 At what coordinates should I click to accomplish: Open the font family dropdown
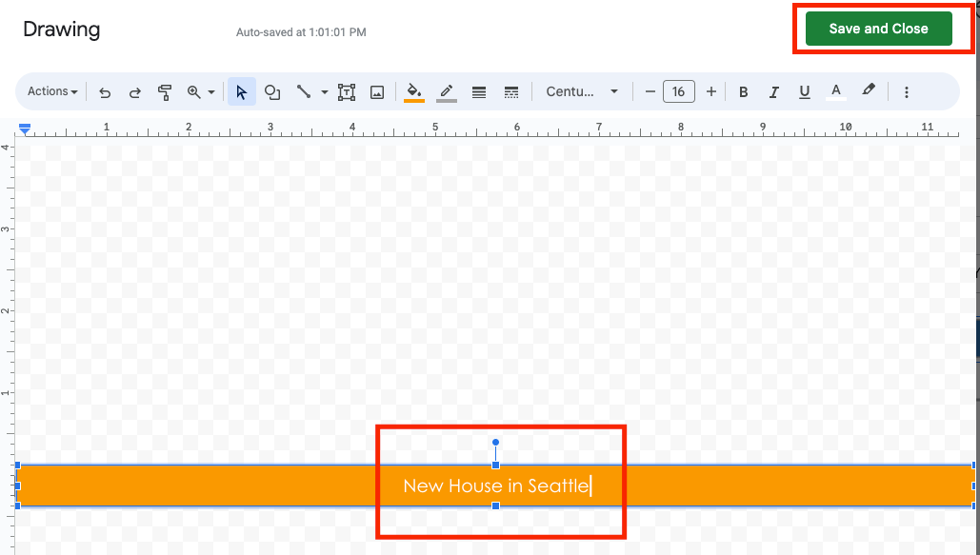click(581, 91)
